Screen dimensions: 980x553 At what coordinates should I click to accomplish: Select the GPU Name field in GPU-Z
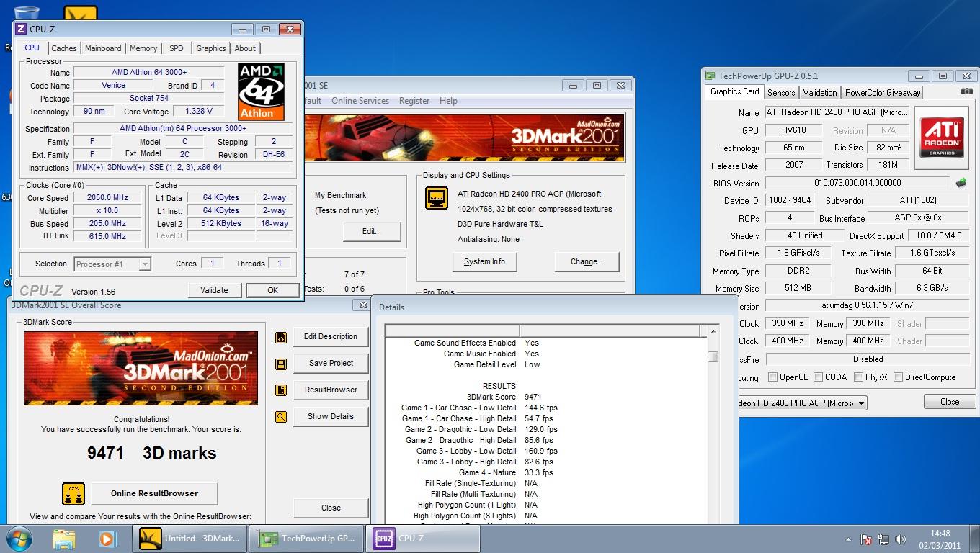click(x=837, y=113)
